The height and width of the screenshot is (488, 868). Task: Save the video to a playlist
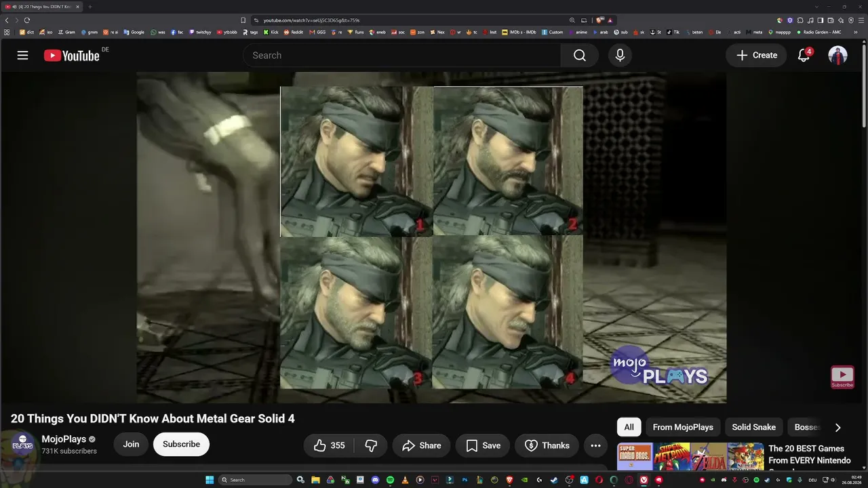tap(483, 445)
